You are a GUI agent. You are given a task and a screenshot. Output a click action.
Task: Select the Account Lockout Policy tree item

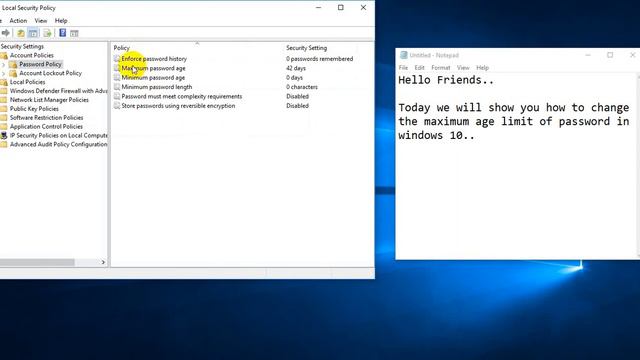tap(51, 73)
